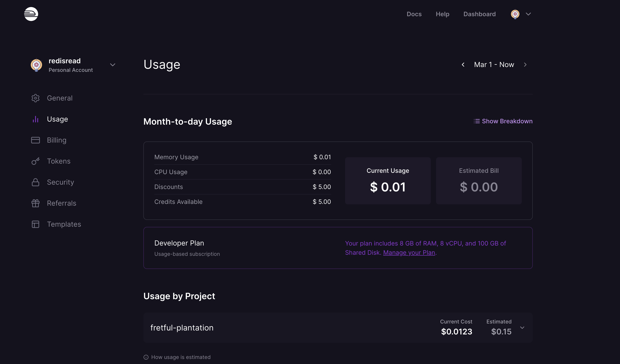Go to the previous billing period
The width and height of the screenshot is (620, 364).
[x=463, y=65]
